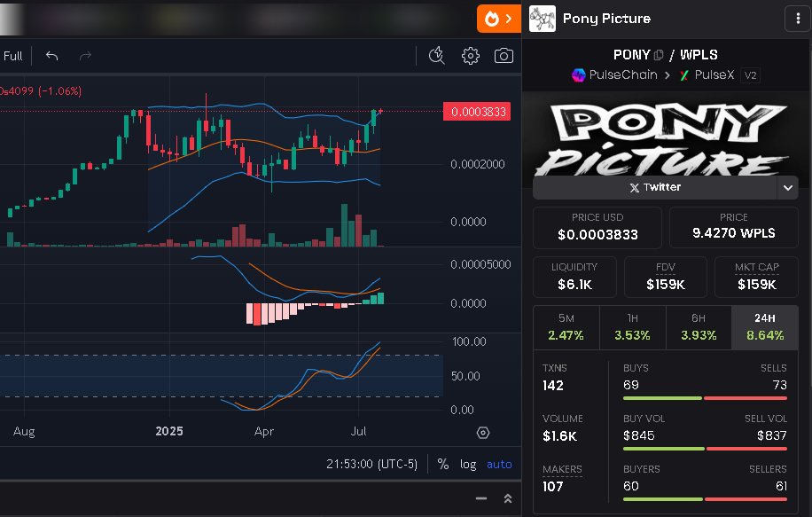Click the LIQUIDITY $6.1K box

point(574,277)
